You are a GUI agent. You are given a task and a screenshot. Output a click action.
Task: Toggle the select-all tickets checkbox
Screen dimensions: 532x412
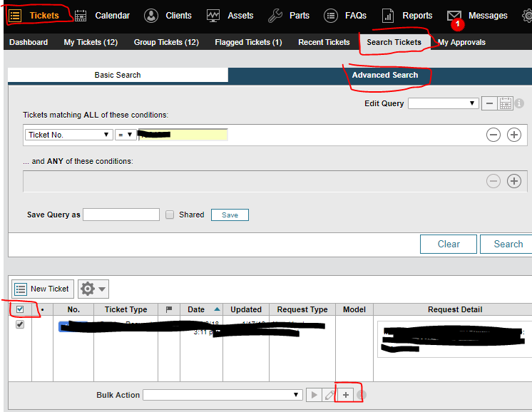click(20, 309)
